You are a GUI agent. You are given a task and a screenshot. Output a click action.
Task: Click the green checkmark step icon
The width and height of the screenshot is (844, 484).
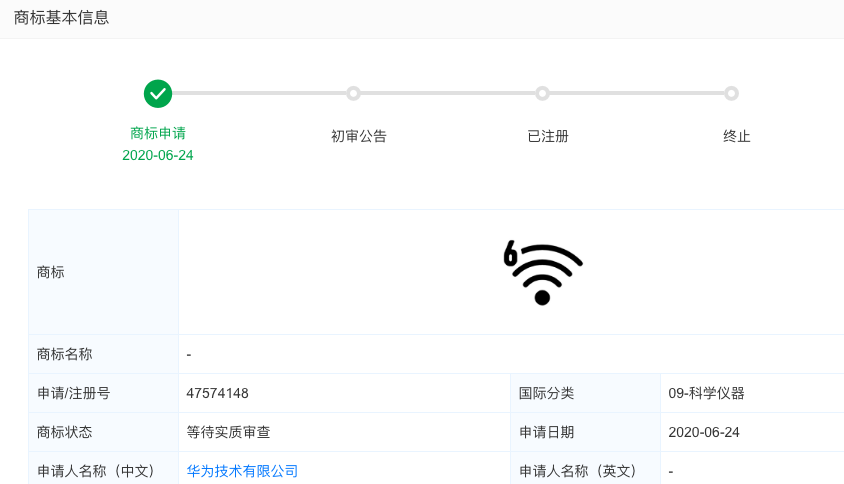pyautogui.click(x=158, y=94)
